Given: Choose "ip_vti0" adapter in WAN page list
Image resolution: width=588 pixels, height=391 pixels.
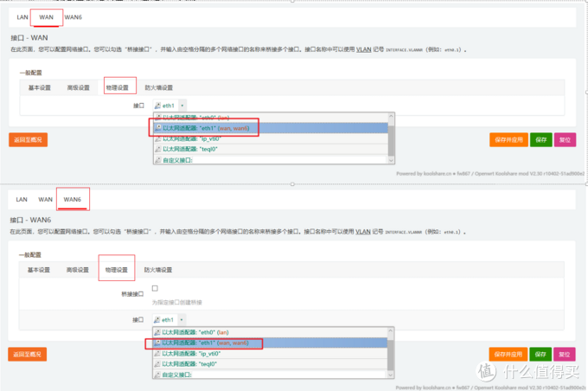Looking at the screenshot, I should click(271, 138).
